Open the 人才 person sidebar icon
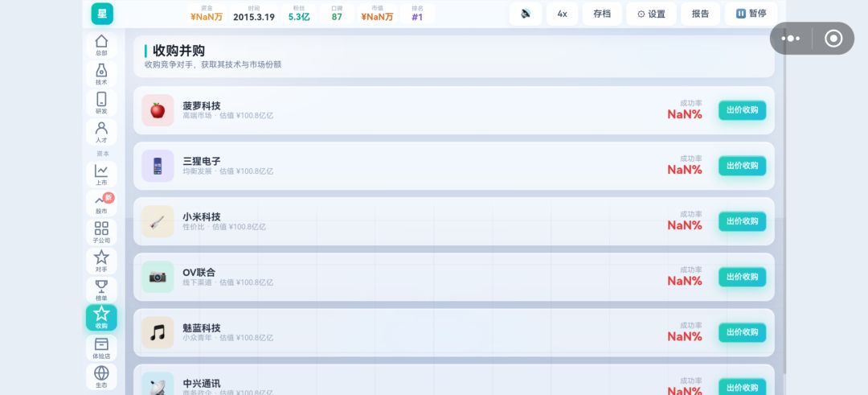The width and height of the screenshot is (868, 395). pyautogui.click(x=101, y=132)
